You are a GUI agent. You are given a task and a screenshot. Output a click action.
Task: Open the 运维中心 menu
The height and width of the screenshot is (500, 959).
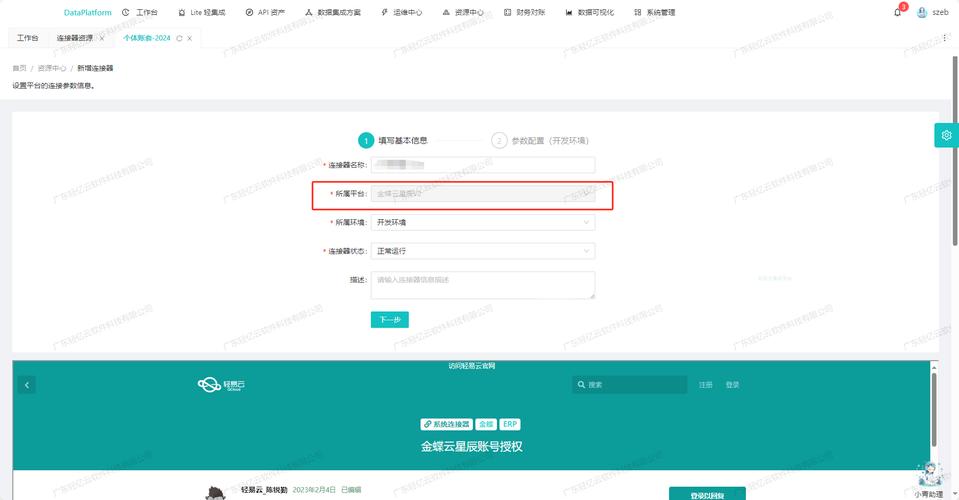(x=401, y=12)
